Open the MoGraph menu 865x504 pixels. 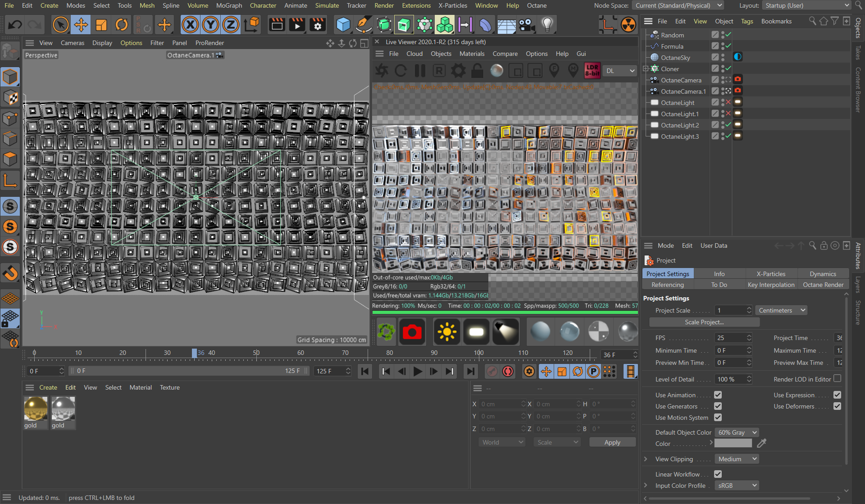pos(229,5)
